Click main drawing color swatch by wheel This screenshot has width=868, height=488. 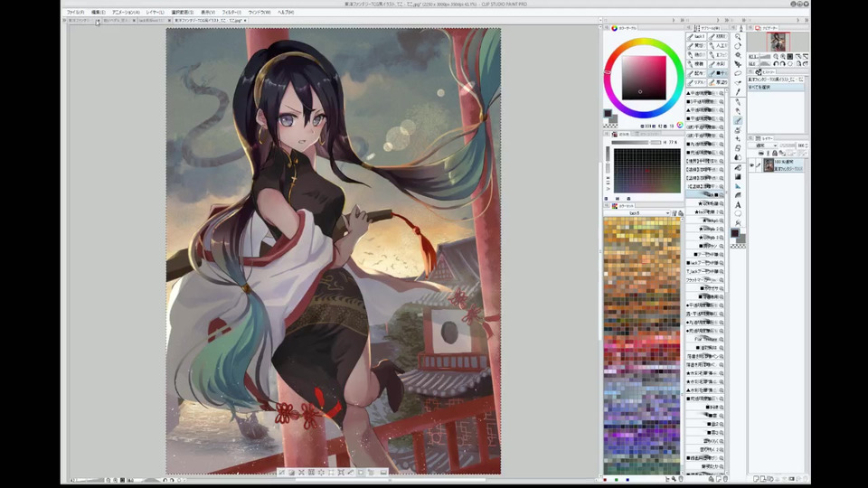coord(608,113)
